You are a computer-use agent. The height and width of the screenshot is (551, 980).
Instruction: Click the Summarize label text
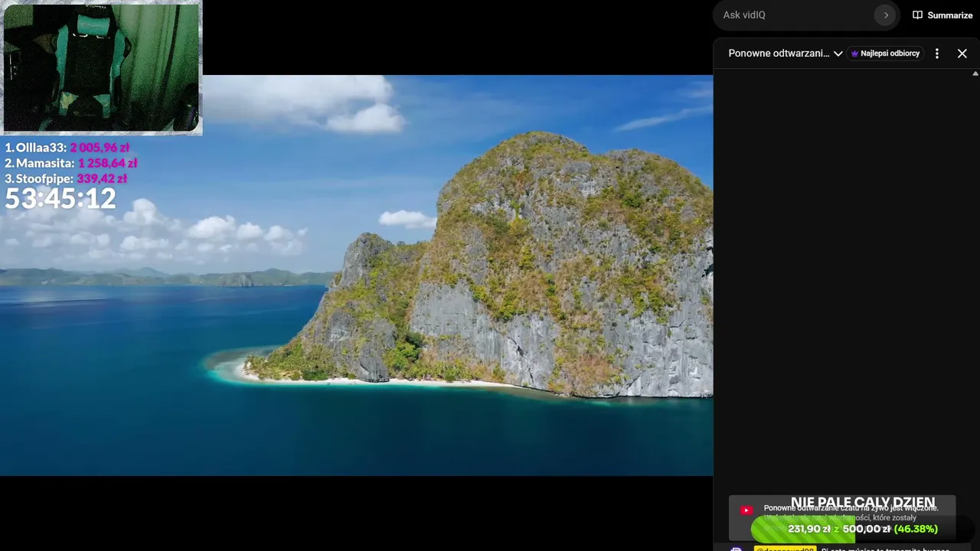(950, 15)
